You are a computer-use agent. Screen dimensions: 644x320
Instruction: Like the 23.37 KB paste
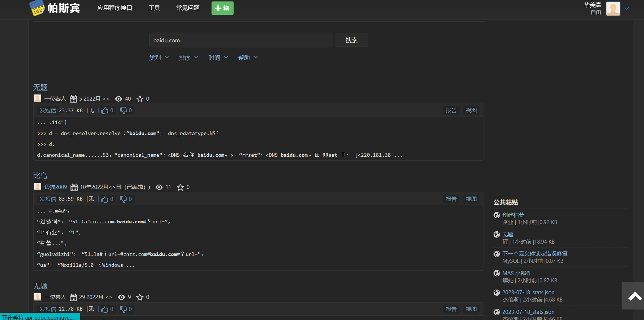(x=105, y=110)
